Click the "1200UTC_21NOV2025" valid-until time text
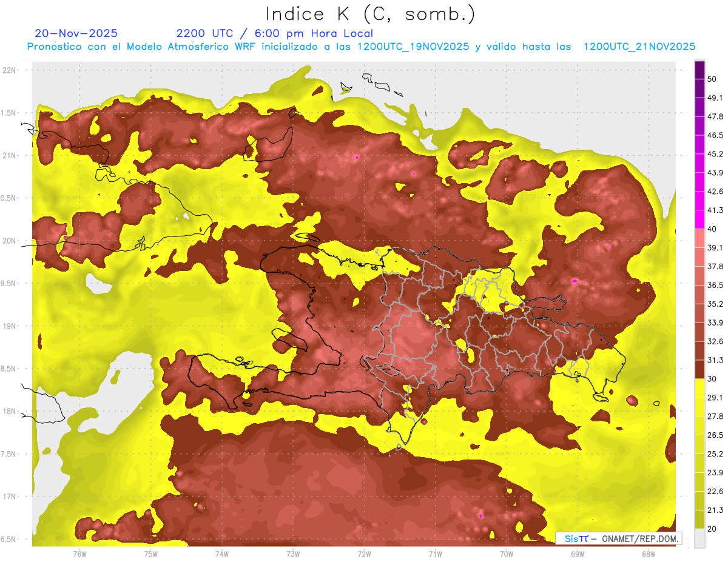This screenshot has height=562, width=728. pyautogui.click(x=639, y=47)
